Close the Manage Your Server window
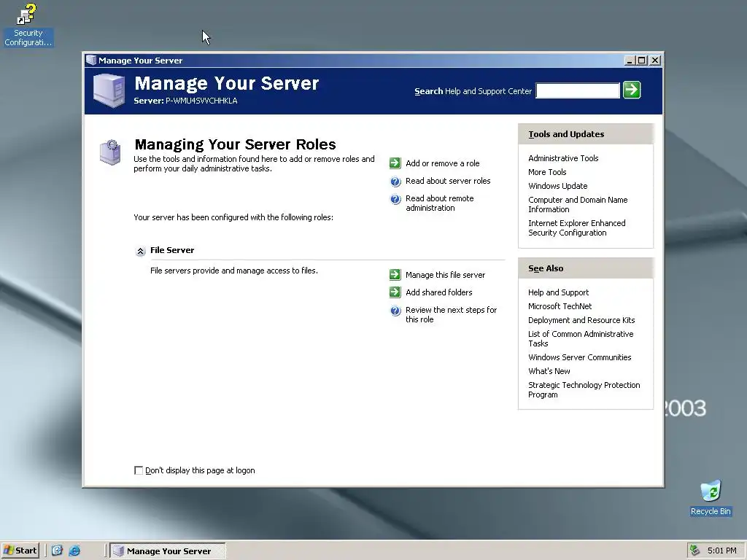This screenshot has width=747, height=560. [x=655, y=61]
